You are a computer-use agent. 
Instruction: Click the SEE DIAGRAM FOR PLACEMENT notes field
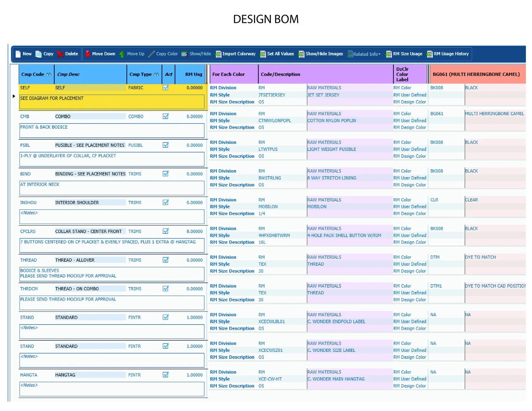(x=112, y=102)
